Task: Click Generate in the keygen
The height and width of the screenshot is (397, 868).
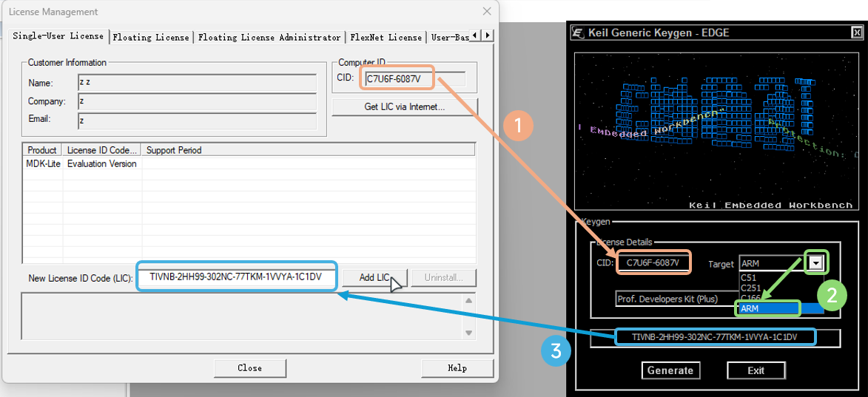Action: pyautogui.click(x=670, y=370)
